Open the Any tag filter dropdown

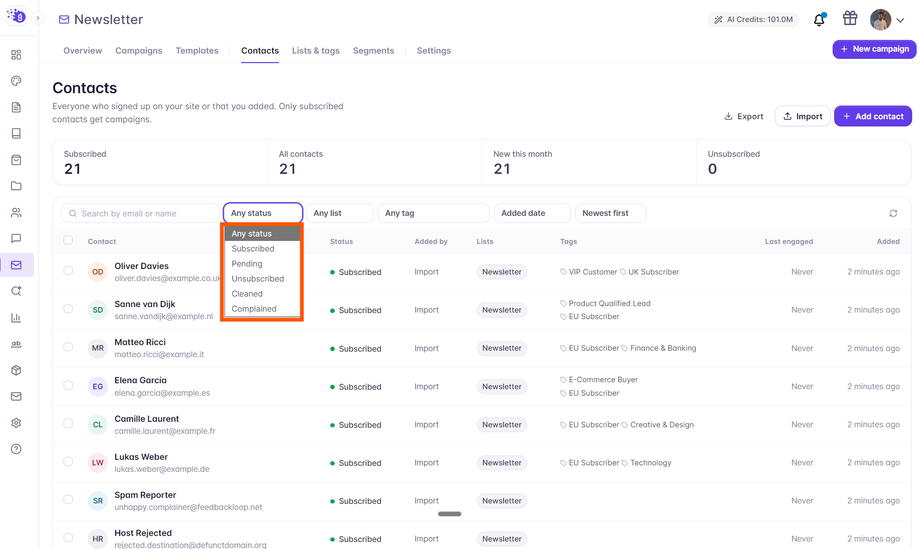[433, 213]
